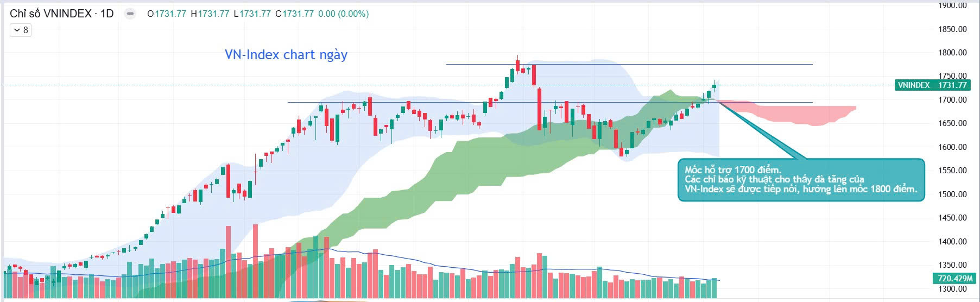Select the VNINDEX 1731.77 price label
The width and height of the screenshot is (980, 302).
[932, 85]
